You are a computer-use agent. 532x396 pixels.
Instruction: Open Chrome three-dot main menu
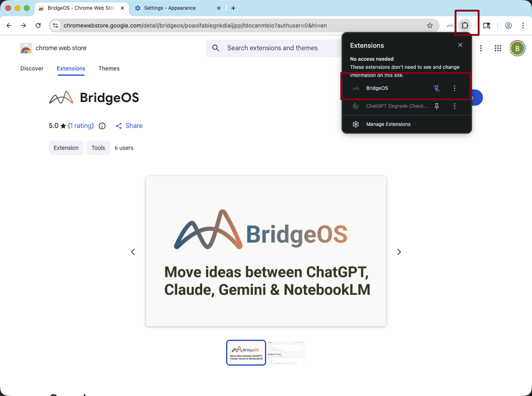523,26
